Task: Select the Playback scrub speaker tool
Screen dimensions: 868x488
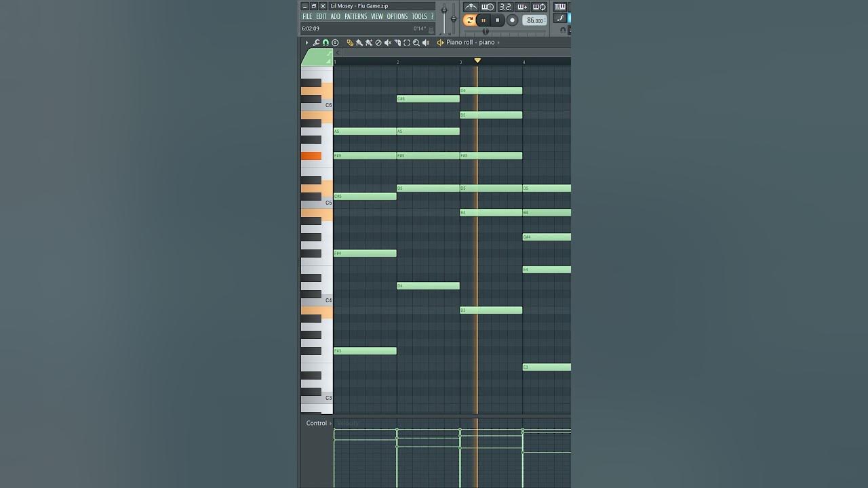Action: point(426,43)
